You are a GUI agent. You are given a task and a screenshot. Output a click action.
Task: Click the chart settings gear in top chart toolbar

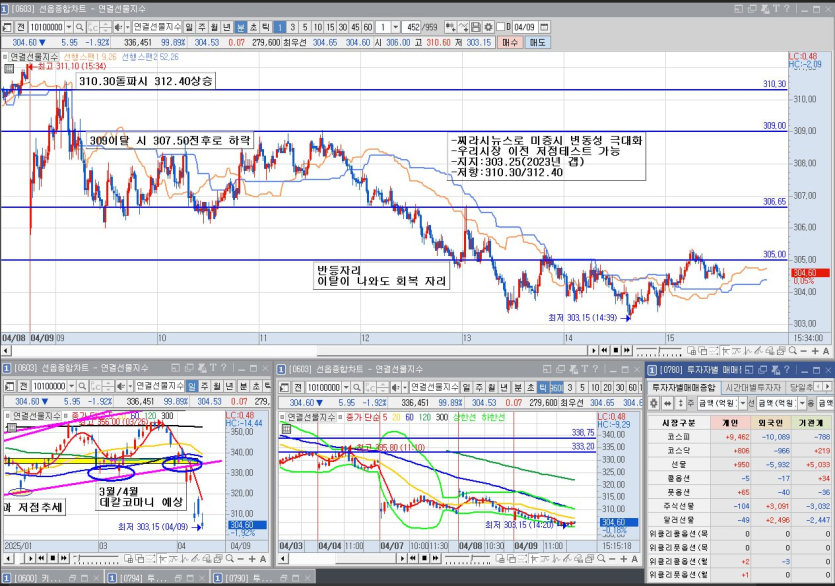pyautogui.click(x=488, y=27)
